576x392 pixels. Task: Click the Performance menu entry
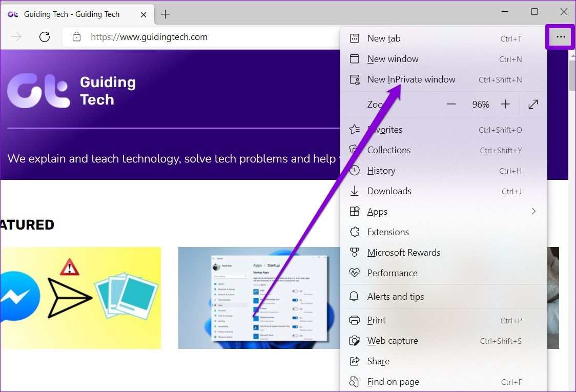point(392,273)
